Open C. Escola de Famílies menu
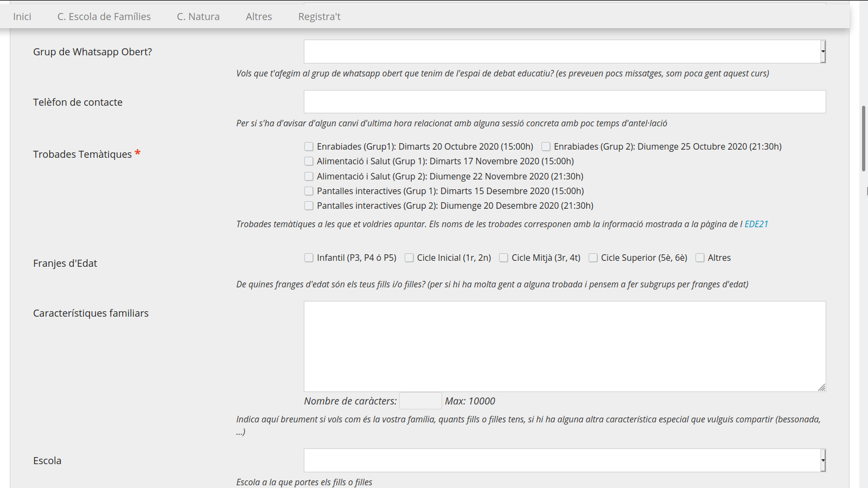 point(104,17)
